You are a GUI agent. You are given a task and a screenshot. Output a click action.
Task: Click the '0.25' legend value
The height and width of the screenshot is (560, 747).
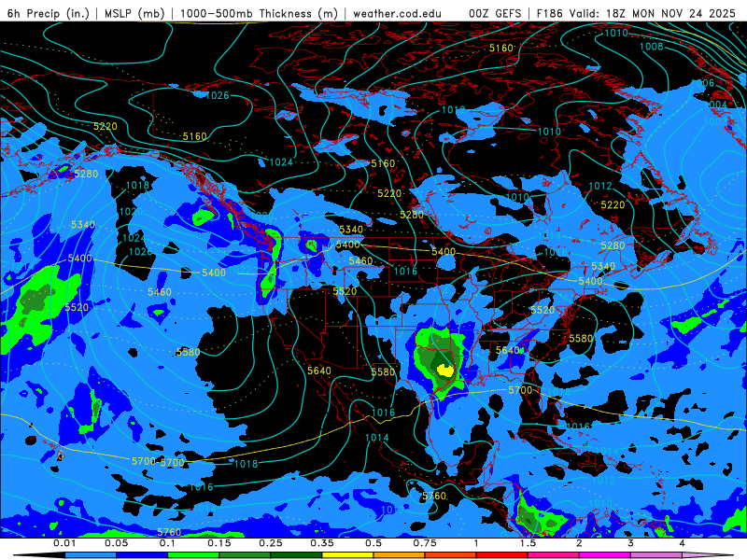[270, 543]
